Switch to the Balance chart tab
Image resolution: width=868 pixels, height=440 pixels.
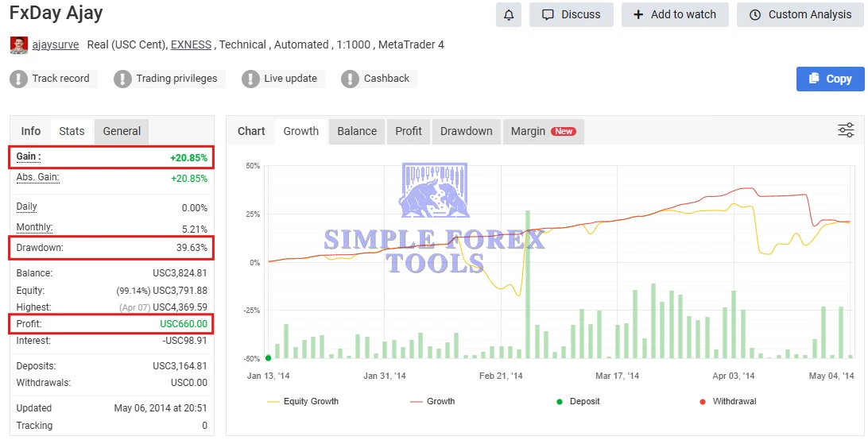point(357,131)
